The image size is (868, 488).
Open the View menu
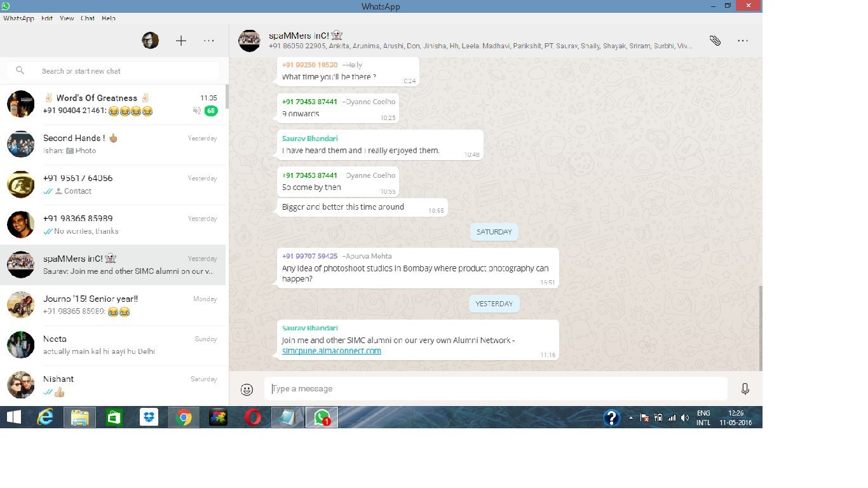(x=67, y=18)
